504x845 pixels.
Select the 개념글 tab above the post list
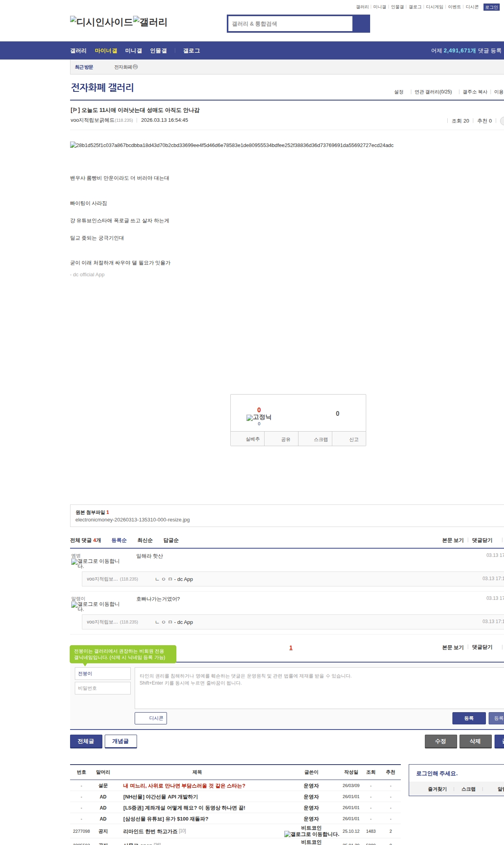tap(120, 741)
